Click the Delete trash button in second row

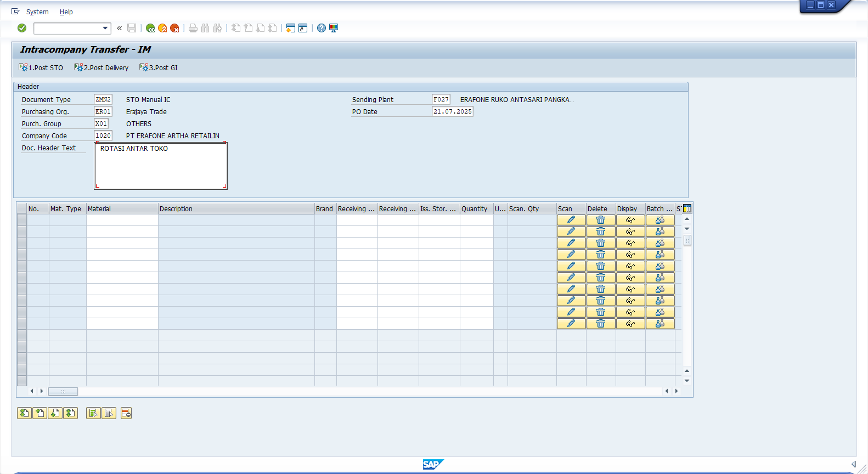click(x=601, y=232)
